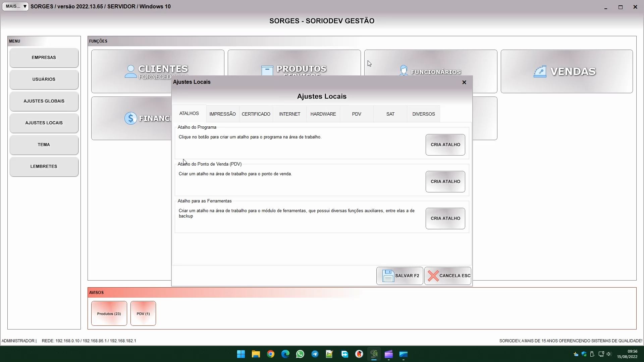Close the Ajustes Locais dialog
644x362 pixels.
(464, 82)
